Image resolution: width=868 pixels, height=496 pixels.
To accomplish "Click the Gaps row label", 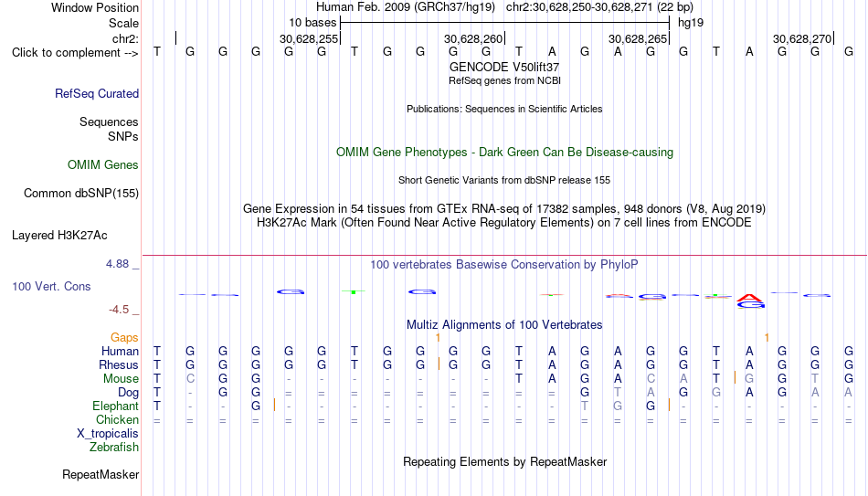I will pyautogui.click(x=124, y=338).
